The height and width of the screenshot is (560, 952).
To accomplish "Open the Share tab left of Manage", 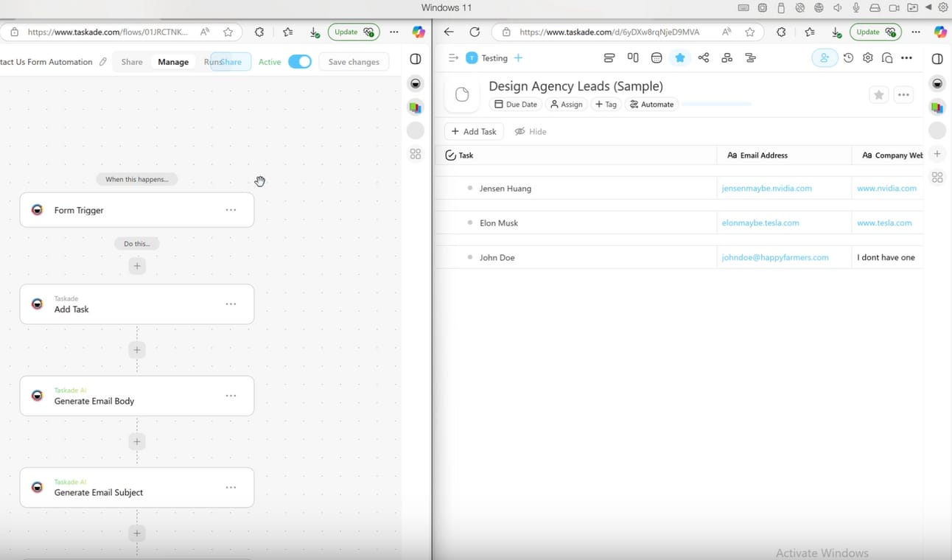I will click(x=132, y=62).
